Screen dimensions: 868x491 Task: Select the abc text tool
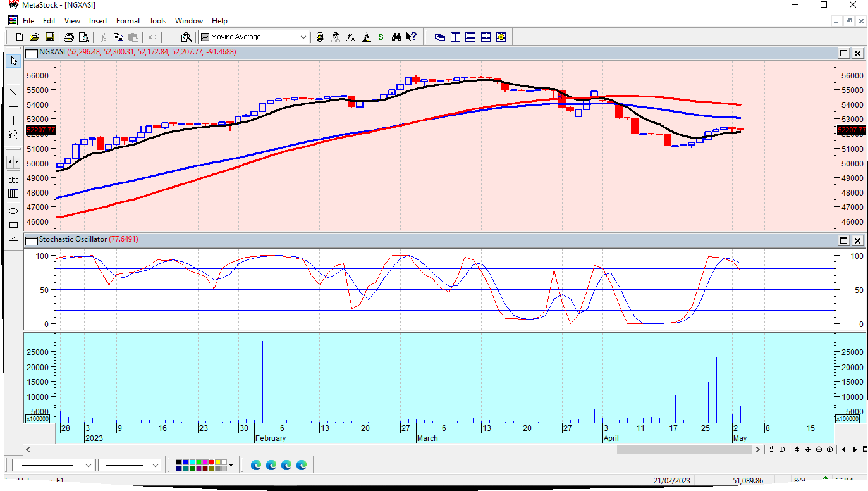pyautogui.click(x=13, y=180)
